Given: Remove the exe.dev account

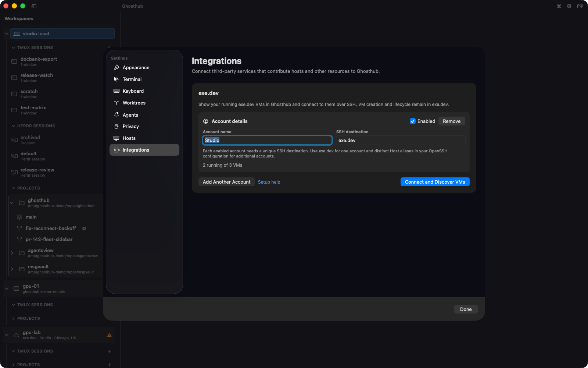Looking at the screenshot, I should [452, 121].
